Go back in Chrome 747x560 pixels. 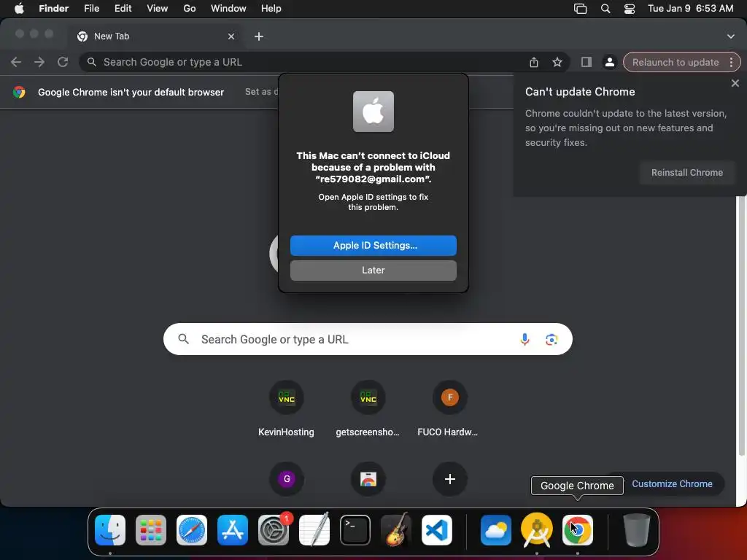tap(16, 62)
